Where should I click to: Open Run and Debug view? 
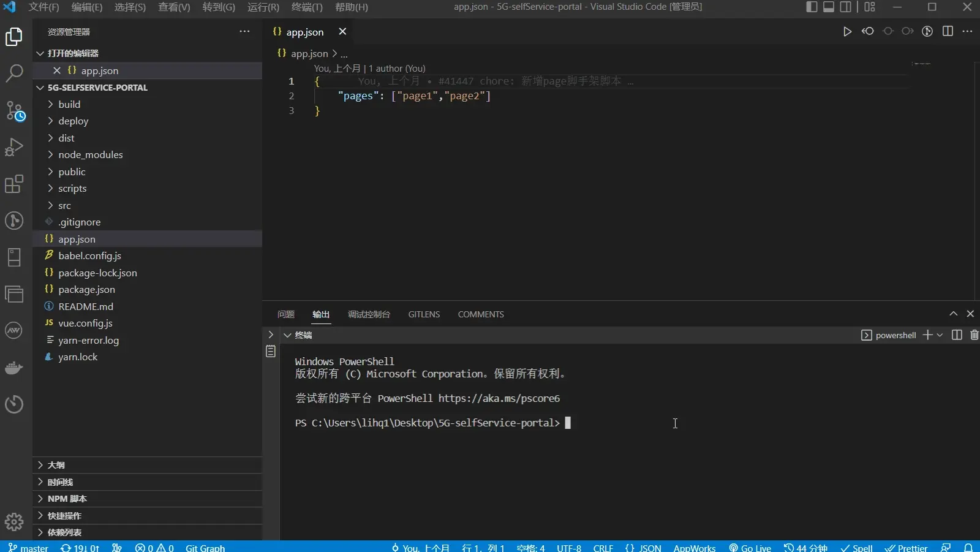[x=14, y=148]
